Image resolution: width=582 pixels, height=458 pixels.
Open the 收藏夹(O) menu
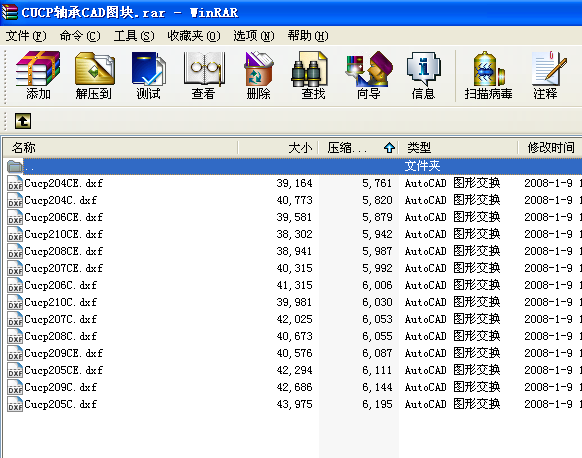[193, 36]
